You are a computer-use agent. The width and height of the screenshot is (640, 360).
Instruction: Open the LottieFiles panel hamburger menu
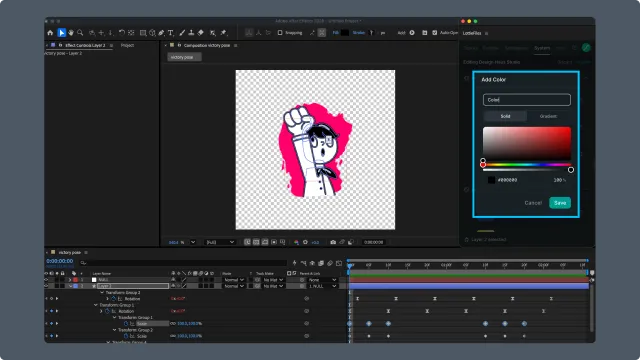tap(487, 33)
